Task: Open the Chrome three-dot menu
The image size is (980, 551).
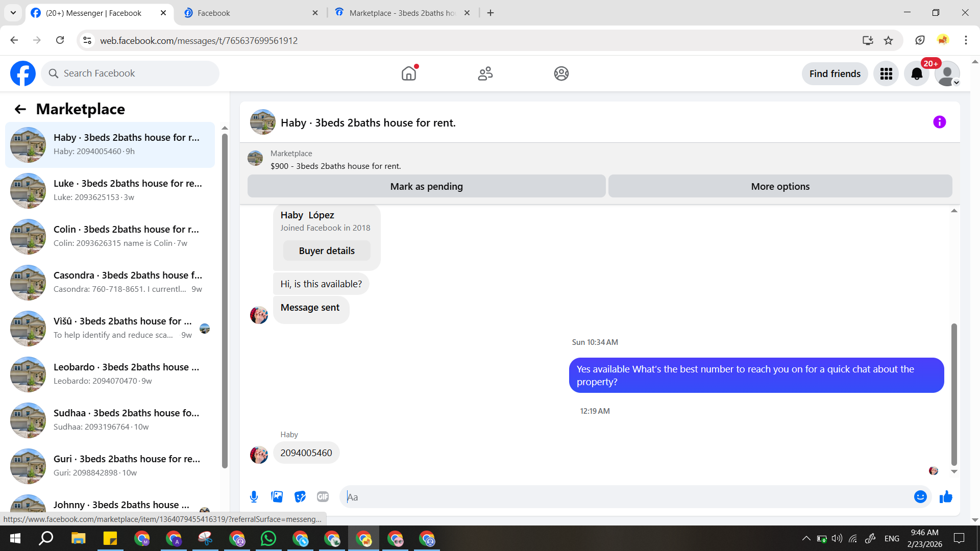Action: click(x=966, y=40)
